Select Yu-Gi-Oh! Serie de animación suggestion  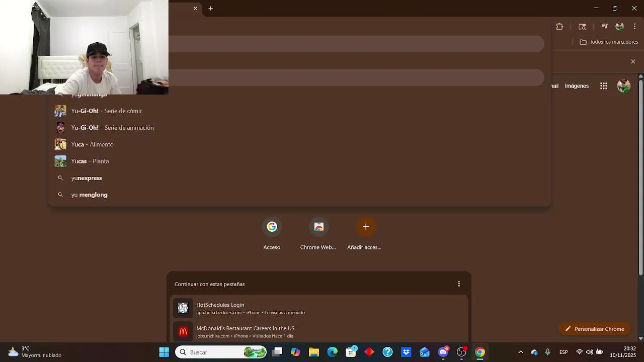coord(299,128)
